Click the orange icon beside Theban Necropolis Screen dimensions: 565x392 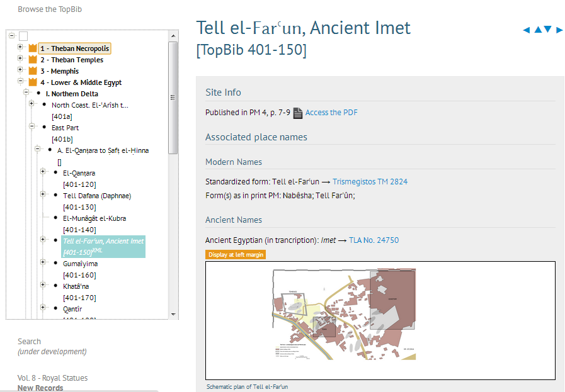click(x=33, y=48)
